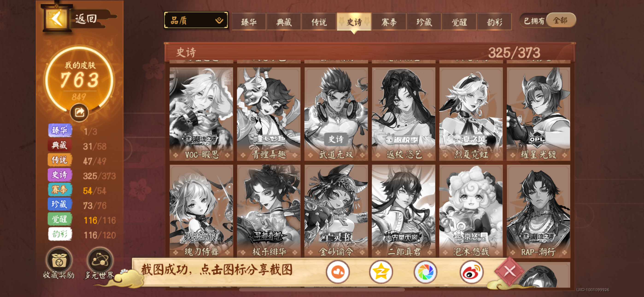Share screenshot via colorful aperture icon

click(x=425, y=271)
